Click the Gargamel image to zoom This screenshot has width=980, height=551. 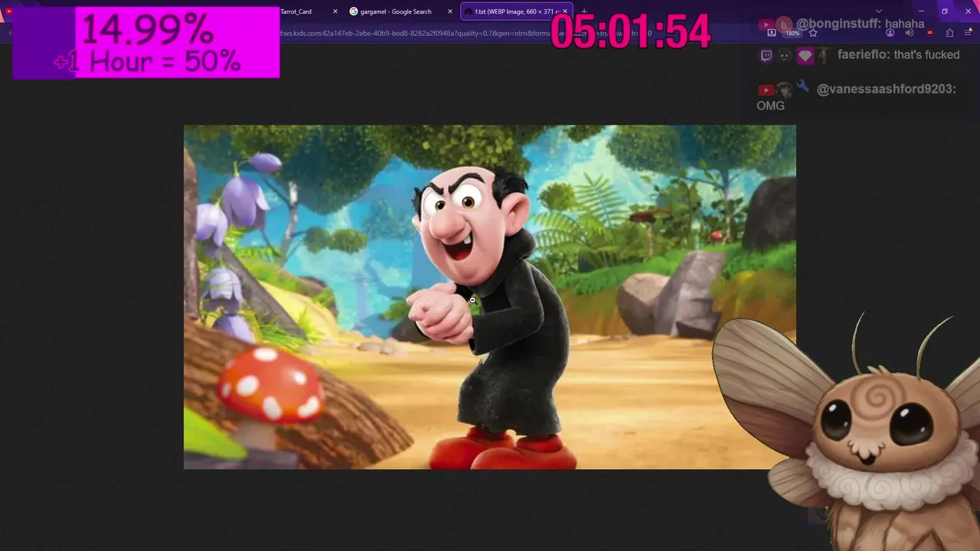pyautogui.click(x=490, y=297)
